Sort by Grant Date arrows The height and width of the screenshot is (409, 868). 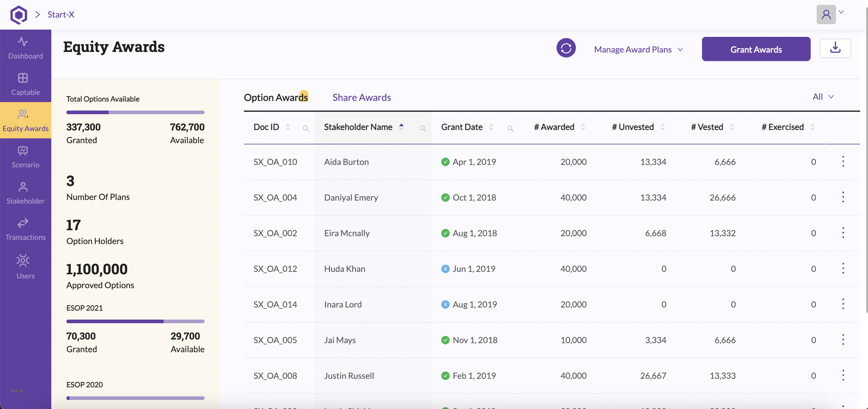(491, 127)
